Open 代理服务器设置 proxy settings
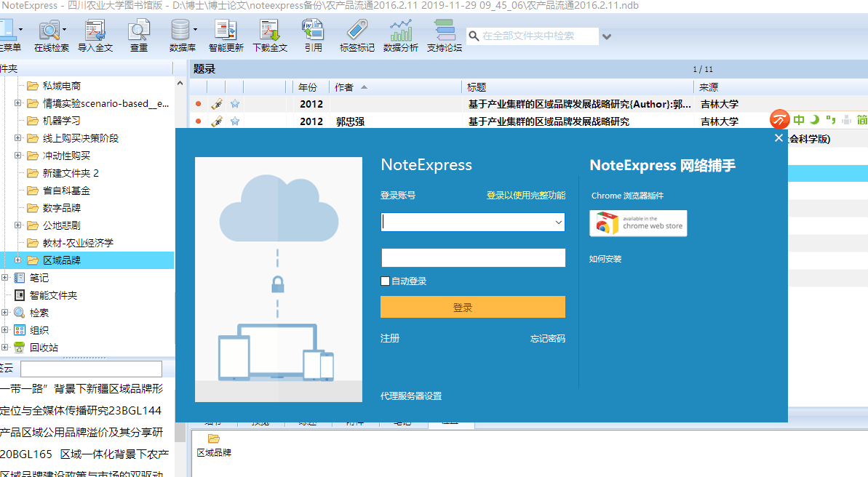This screenshot has height=477, width=868. [x=411, y=396]
